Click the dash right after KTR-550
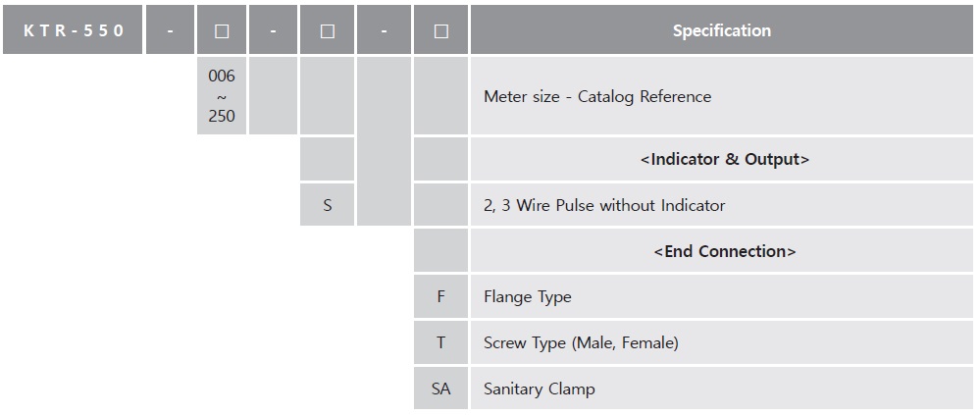Screen dimensions: 980x415 pos(170,30)
